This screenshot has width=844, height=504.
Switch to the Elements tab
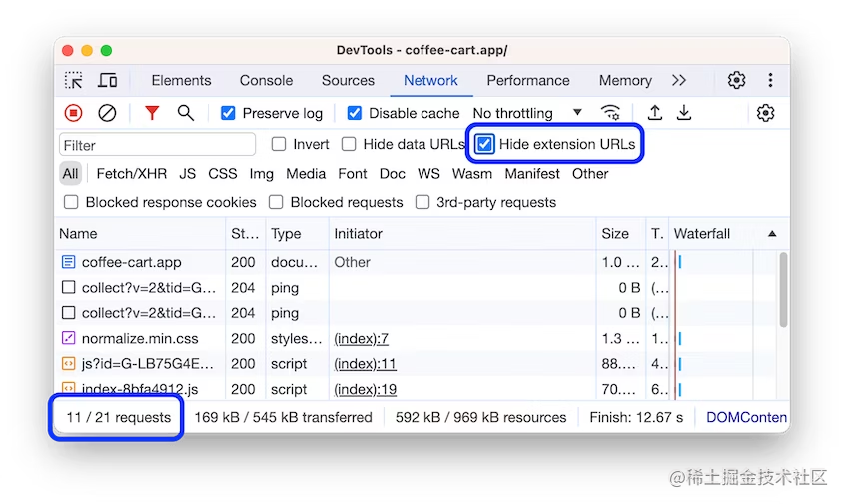(x=181, y=81)
